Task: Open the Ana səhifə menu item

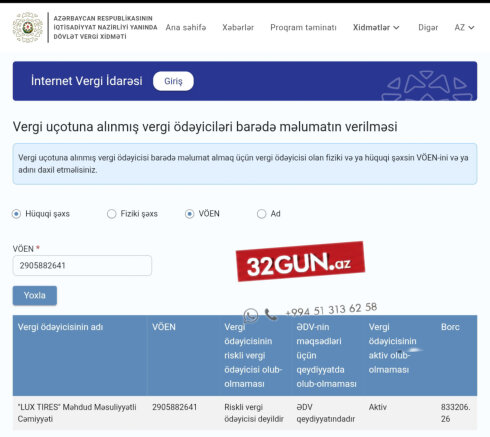Action: point(186,27)
